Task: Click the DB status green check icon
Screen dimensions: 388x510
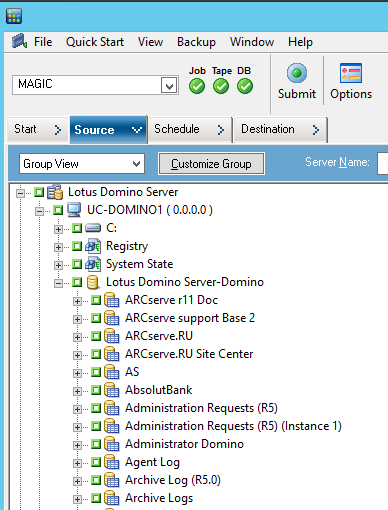Action: point(245,86)
